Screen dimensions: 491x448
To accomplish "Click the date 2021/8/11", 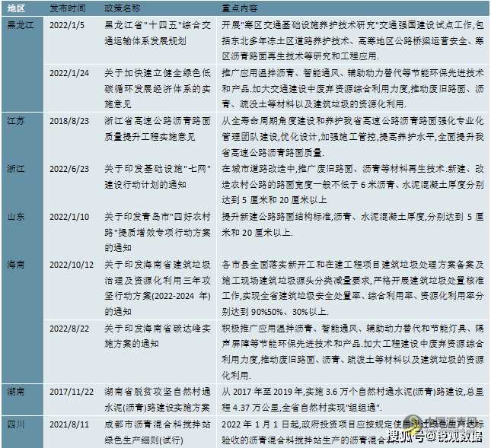I will coord(69,424).
